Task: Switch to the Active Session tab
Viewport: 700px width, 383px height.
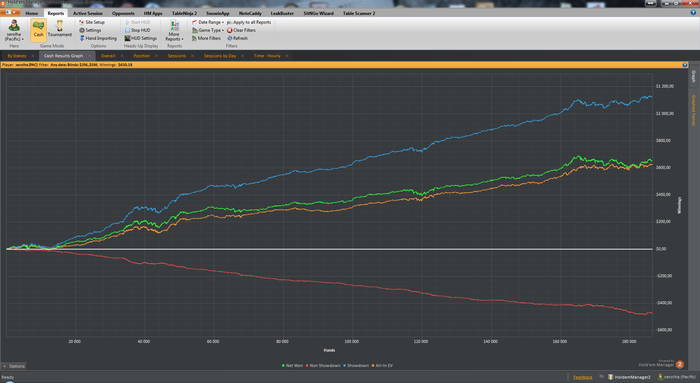Action: pos(88,13)
